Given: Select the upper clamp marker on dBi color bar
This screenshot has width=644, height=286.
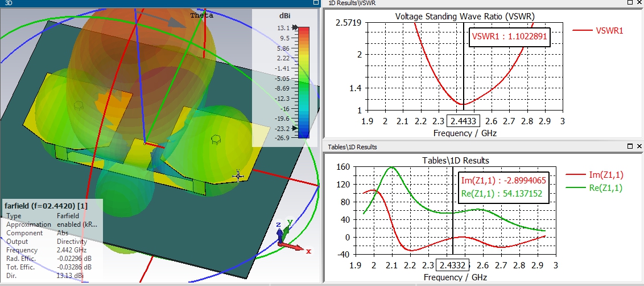Looking at the screenshot, I should tap(295, 28).
